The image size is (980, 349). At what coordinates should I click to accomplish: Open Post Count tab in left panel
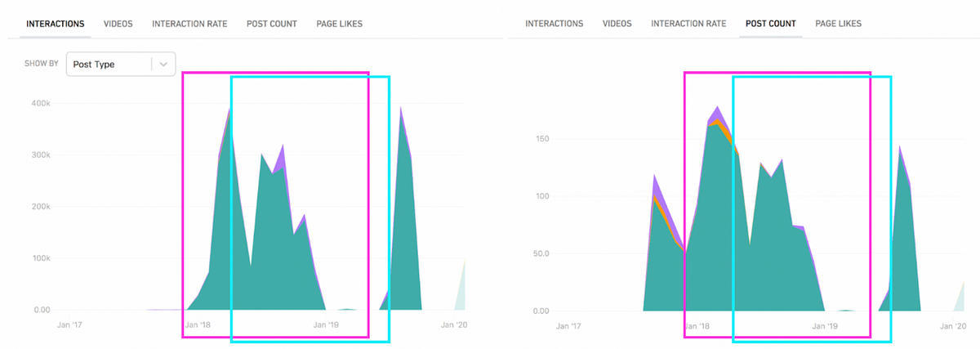pyautogui.click(x=272, y=24)
